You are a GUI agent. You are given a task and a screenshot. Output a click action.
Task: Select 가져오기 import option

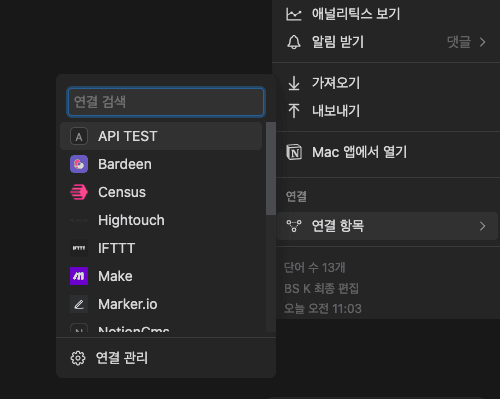387,83
